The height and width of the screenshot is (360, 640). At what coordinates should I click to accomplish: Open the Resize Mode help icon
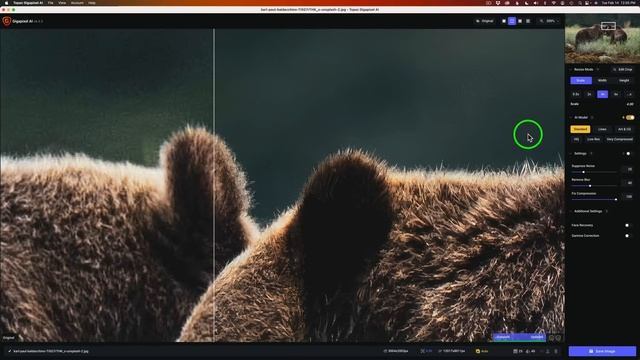click(598, 69)
